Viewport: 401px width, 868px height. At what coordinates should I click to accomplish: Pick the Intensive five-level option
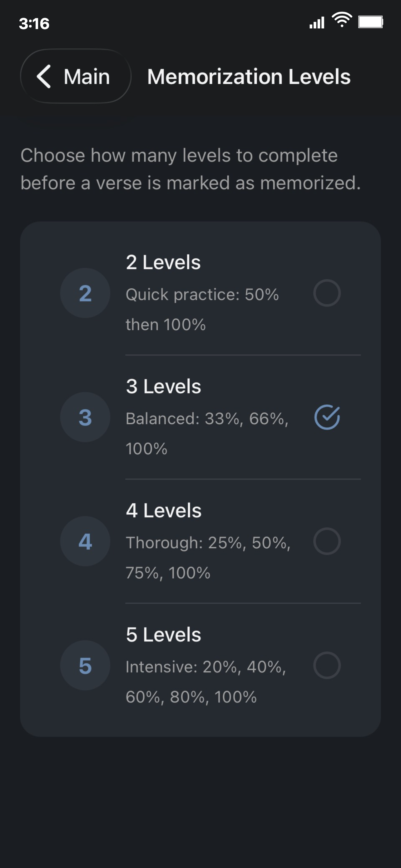pyautogui.click(x=202, y=666)
